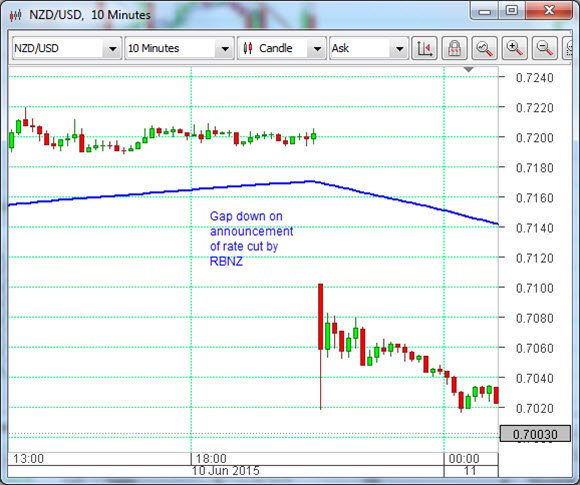Open the Candle chart type dropdown

[282, 48]
